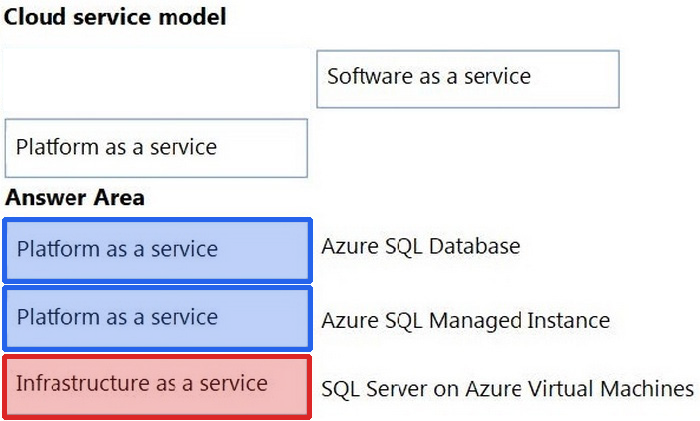Click the Azure SQL Database label
Image resolution: width=700 pixels, height=421 pixels.
[421, 246]
